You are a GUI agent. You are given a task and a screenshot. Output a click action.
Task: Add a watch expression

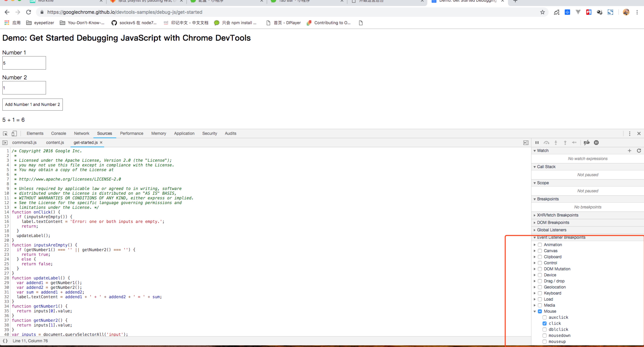point(630,151)
